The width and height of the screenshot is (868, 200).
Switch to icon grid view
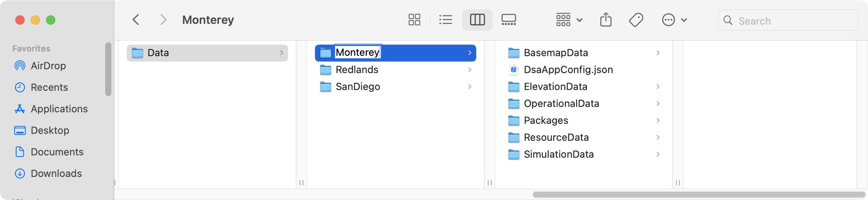[x=414, y=20]
